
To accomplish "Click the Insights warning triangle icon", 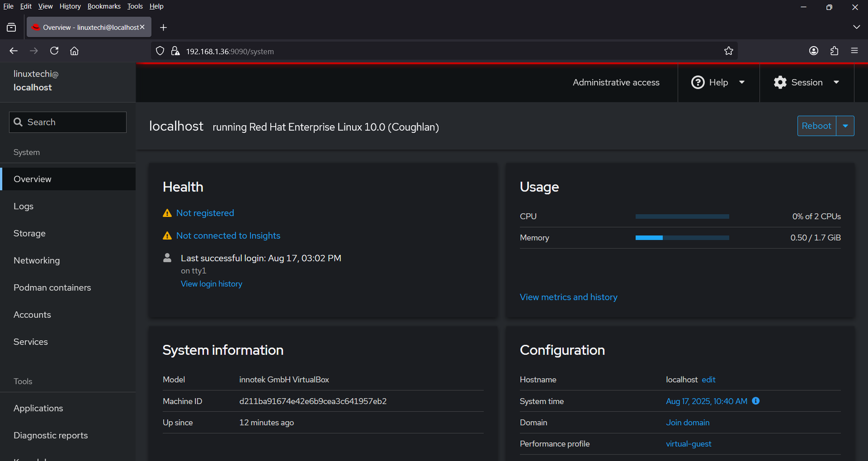I will [x=167, y=235].
